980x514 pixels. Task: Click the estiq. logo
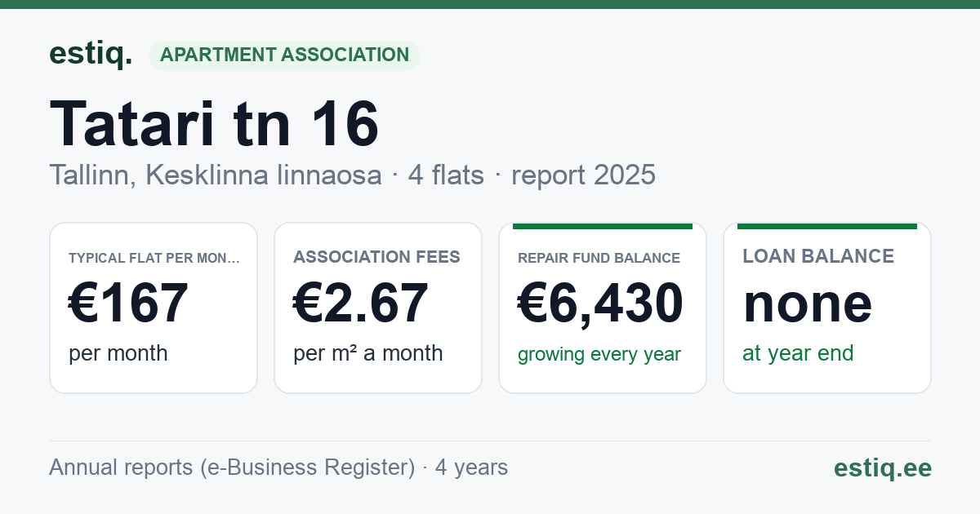click(x=90, y=54)
